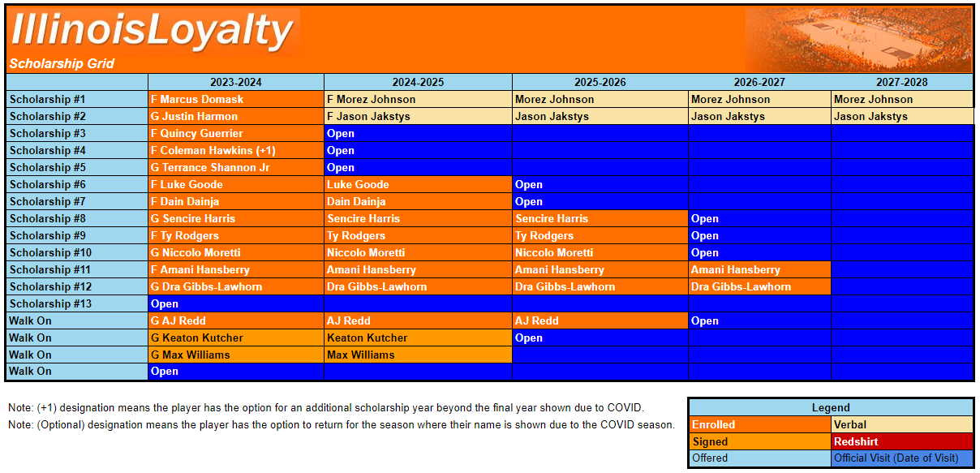
Task: Click the F Marcus Domask cell
Action: 235,99
